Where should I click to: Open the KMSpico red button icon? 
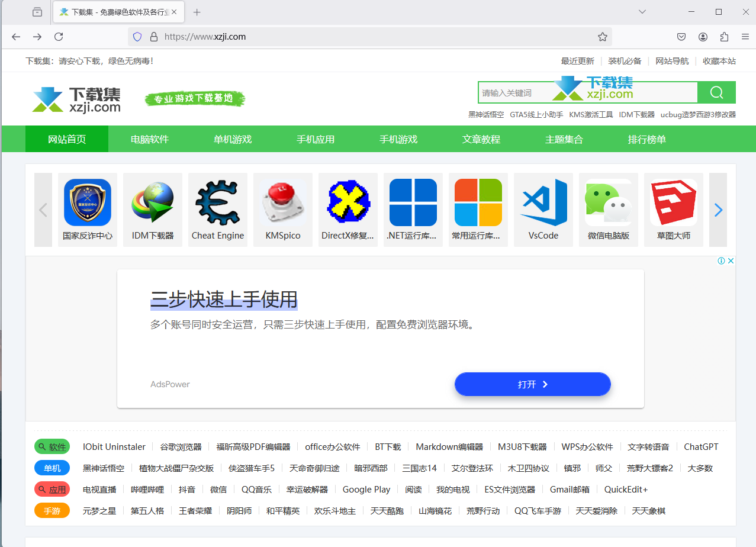coord(283,202)
